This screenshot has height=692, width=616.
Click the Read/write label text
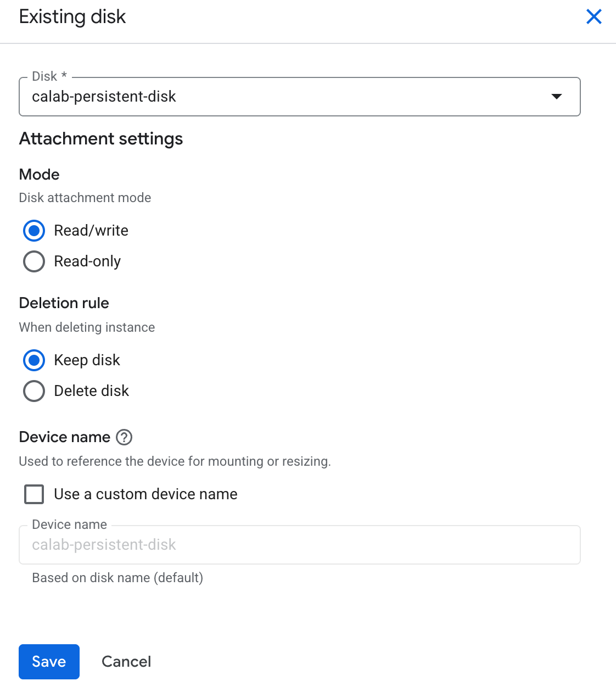pos(91,231)
